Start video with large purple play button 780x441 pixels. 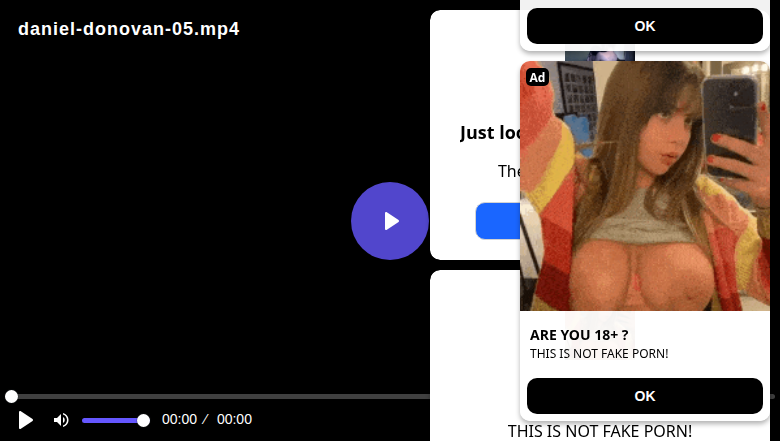[x=390, y=221]
